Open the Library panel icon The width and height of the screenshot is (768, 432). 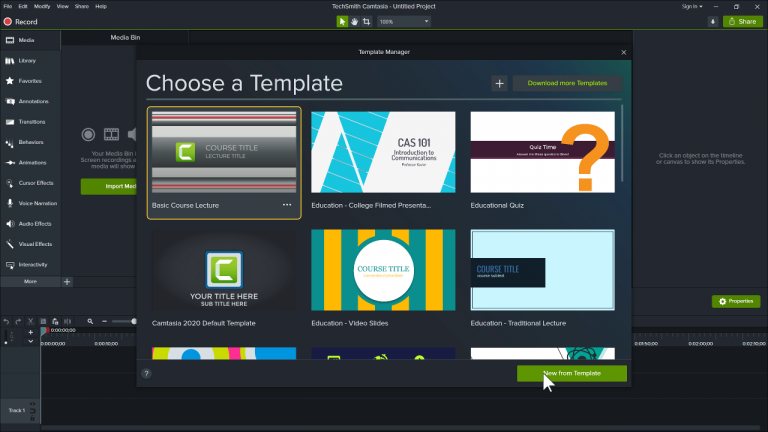tap(10, 61)
